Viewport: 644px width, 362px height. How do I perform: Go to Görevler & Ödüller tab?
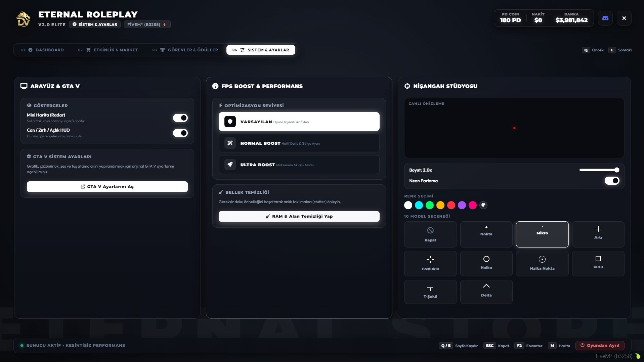[185, 50]
